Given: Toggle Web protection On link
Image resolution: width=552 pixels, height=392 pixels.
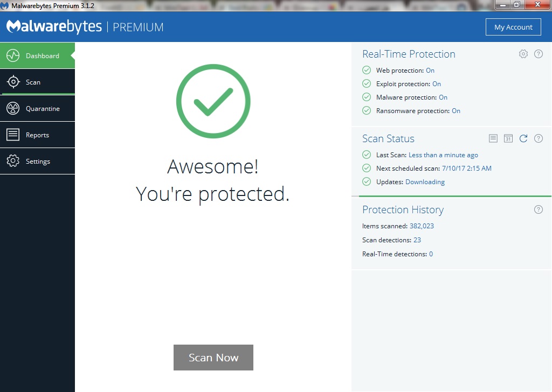Looking at the screenshot, I should pos(430,71).
